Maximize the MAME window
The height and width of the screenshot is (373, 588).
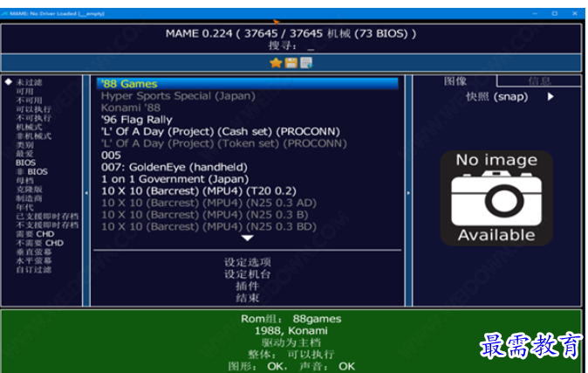click(x=555, y=13)
